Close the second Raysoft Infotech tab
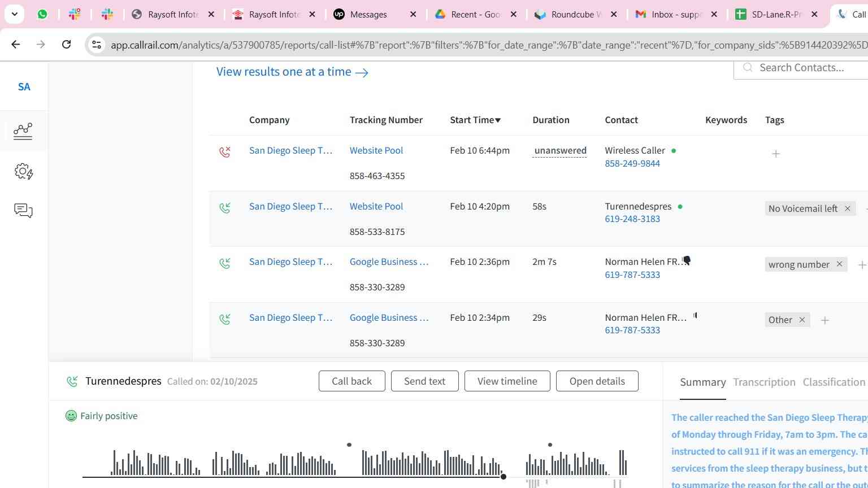The image size is (868, 488). coord(312,14)
